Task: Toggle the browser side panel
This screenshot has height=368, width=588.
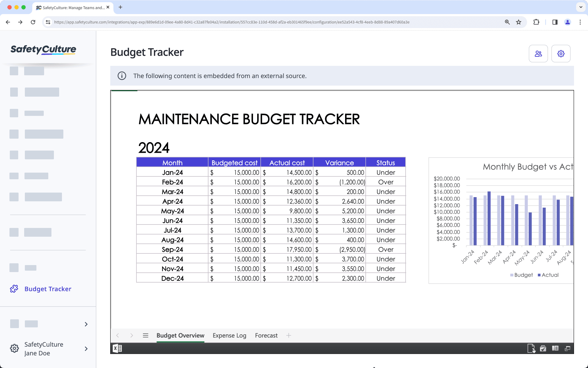Action: (x=554, y=22)
